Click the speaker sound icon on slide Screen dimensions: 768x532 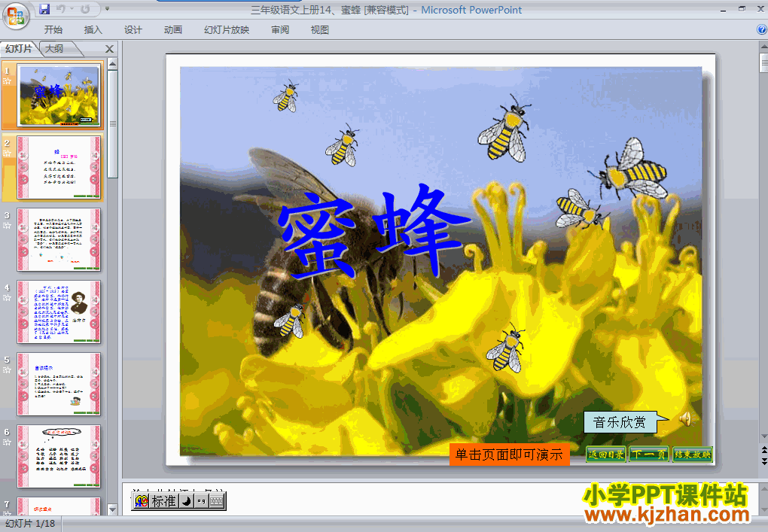tap(685, 419)
